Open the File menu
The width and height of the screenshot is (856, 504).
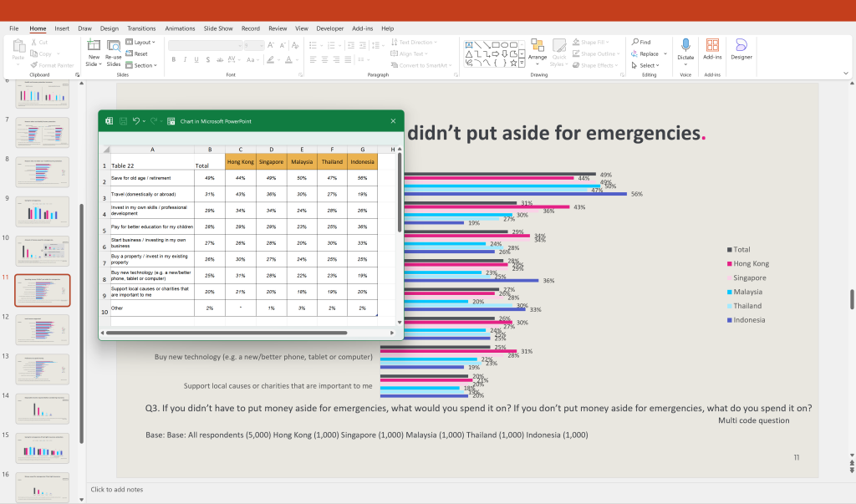click(13, 28)
